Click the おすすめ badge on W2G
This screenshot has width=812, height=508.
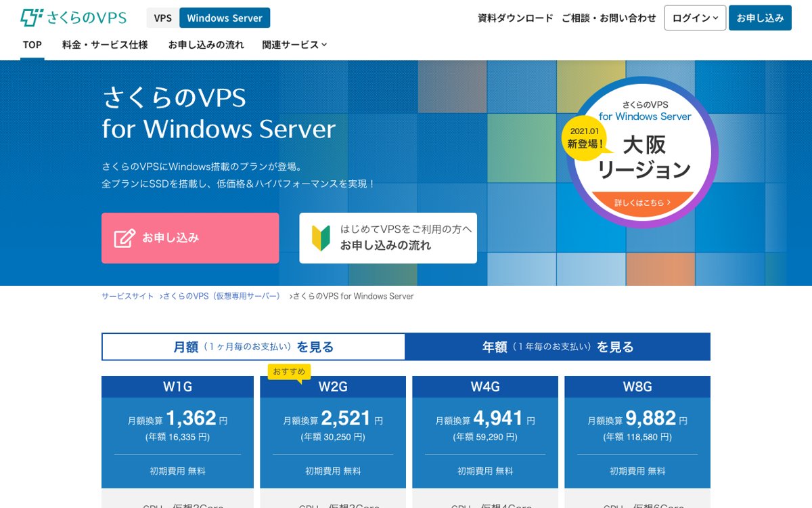pyautogui.click(x=289, y=371)
